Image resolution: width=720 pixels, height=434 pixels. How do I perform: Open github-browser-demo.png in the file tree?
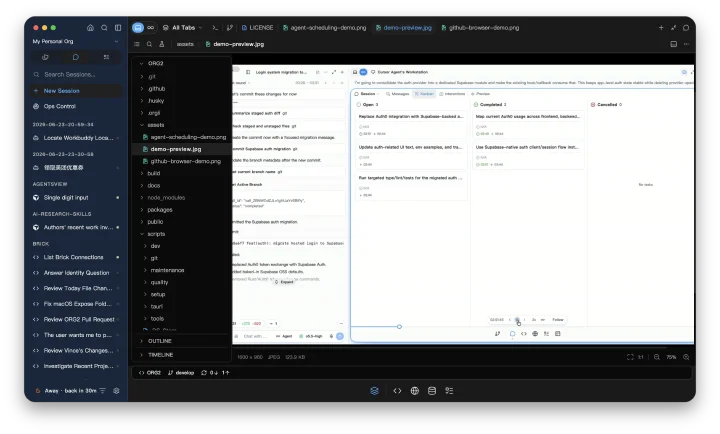[182, 161]
